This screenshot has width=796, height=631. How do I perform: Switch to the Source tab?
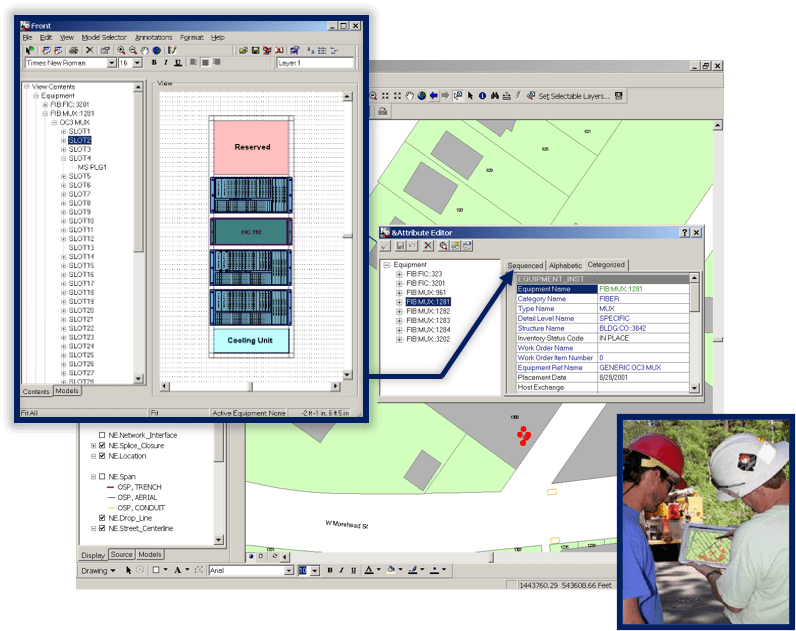pyautogui.click(x=122, y=554)
